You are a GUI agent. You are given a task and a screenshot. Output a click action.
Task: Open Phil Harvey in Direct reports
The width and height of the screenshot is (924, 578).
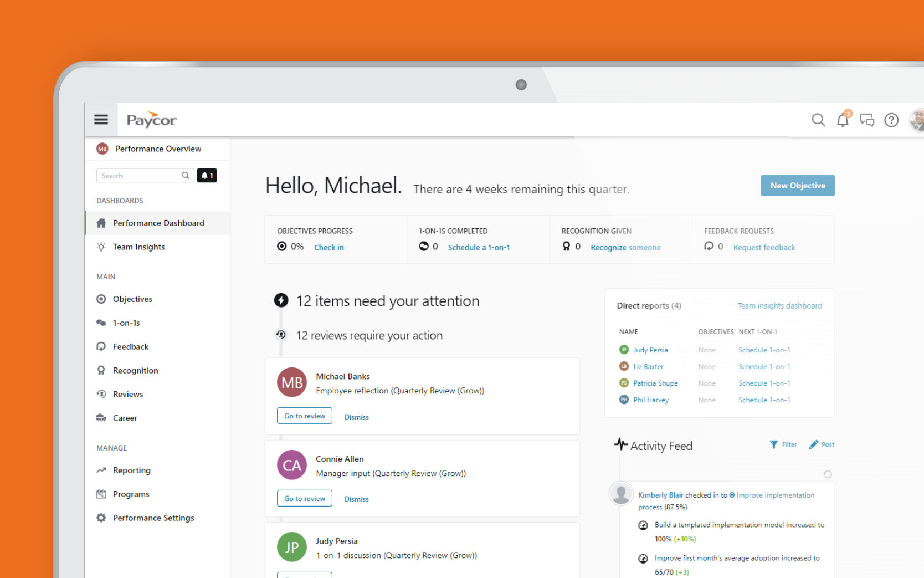point(651,400)
